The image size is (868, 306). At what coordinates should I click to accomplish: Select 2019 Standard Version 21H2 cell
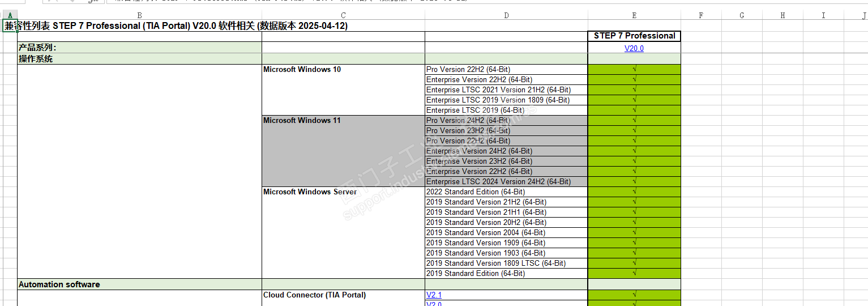[x=506, y=202]
